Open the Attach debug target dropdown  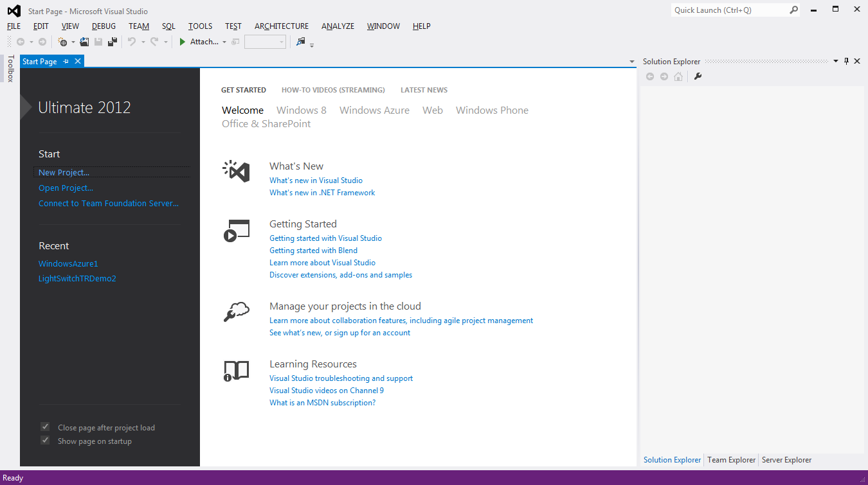[x=224, y=42]
